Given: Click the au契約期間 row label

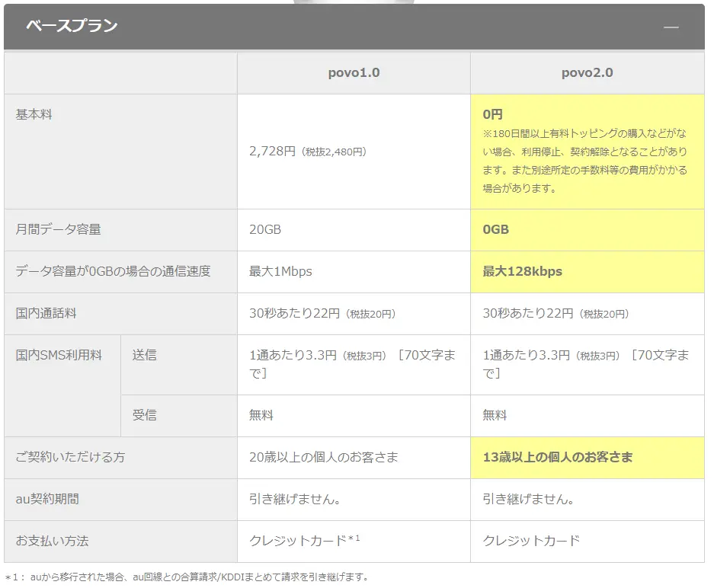Looking at the screenshot, I should 47,499.
